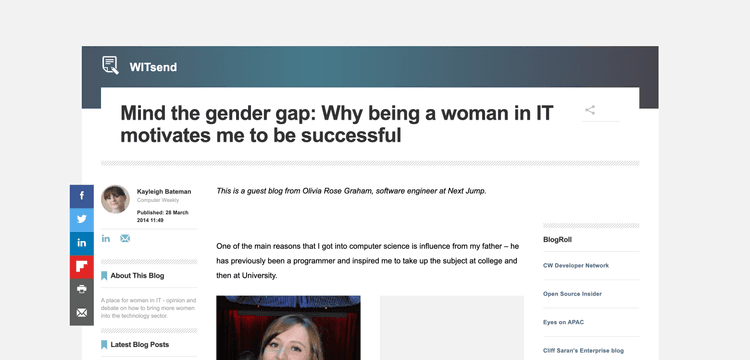
Task: Click About This Blog heading
Action: click(x=137, y=276)
